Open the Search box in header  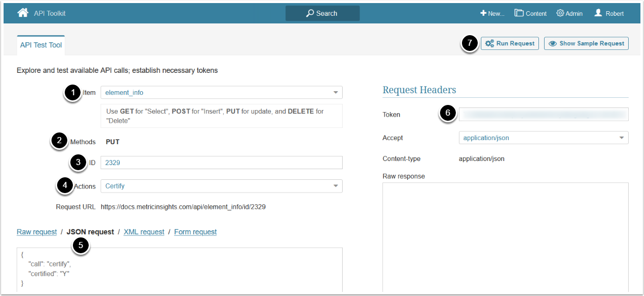pos(322,13)
